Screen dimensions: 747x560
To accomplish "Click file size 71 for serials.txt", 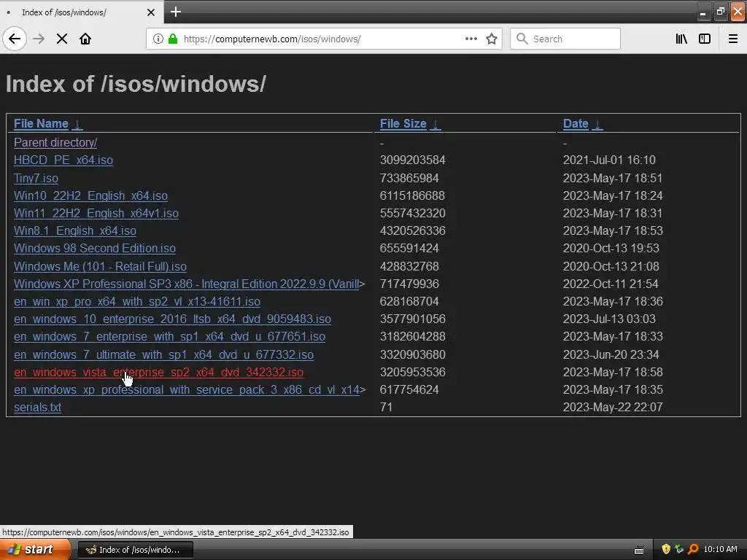I will 387,408.
